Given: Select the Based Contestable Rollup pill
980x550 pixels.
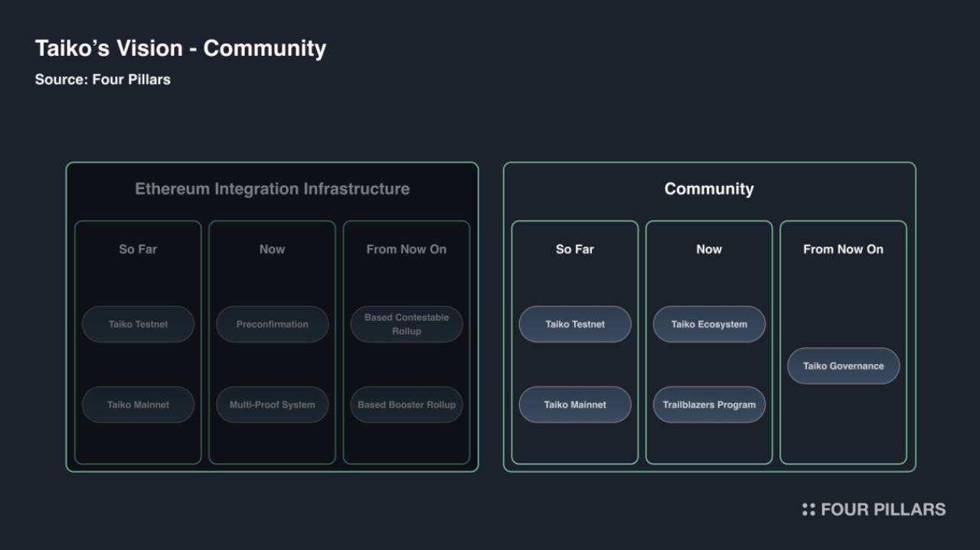Looking at the screenshot, I should coord(407,324).
